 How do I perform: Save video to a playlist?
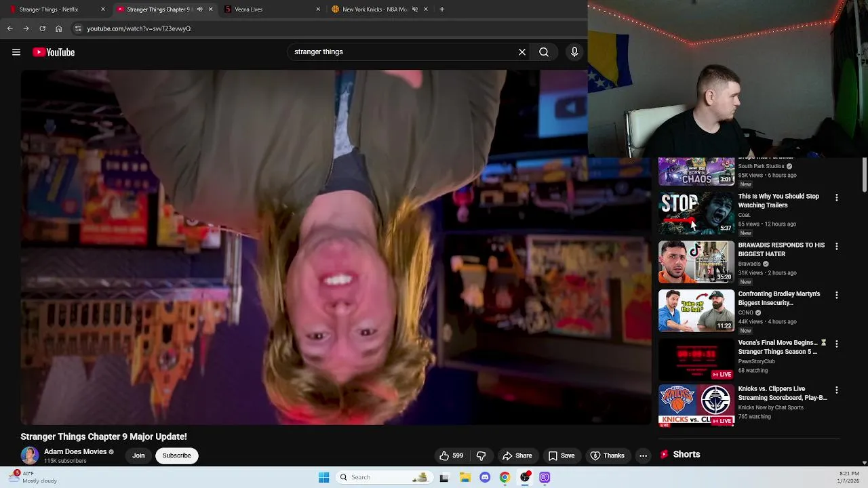561,455
